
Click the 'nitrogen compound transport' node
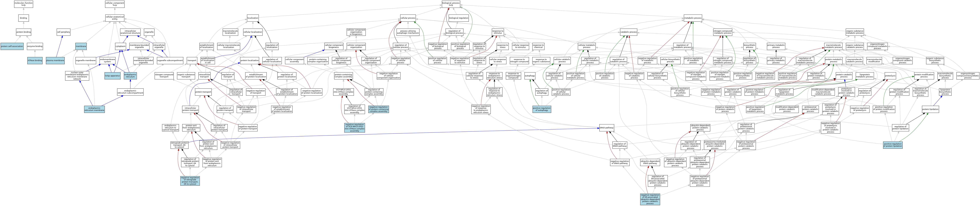click(x=164, y=76)
